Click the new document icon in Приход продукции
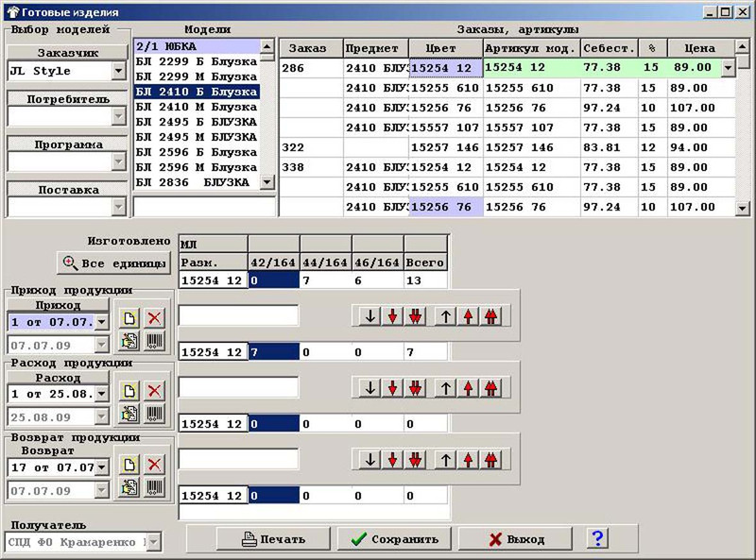Image resolution: width=756 pixels, height=560 pixels. click(129, 318)
